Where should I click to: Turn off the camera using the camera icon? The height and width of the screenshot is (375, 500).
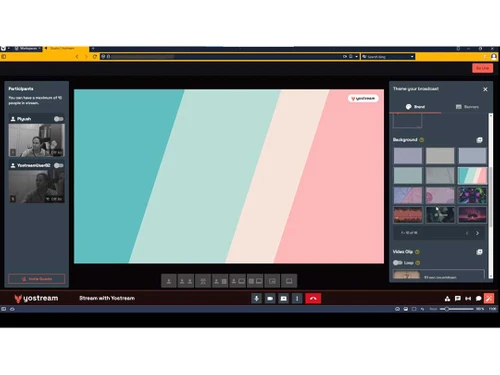(x=270, y=298)
